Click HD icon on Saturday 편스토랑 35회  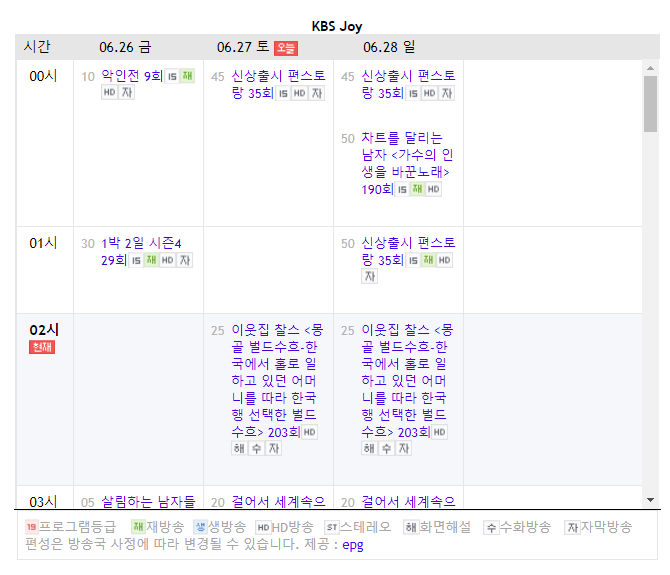[300, 93]
